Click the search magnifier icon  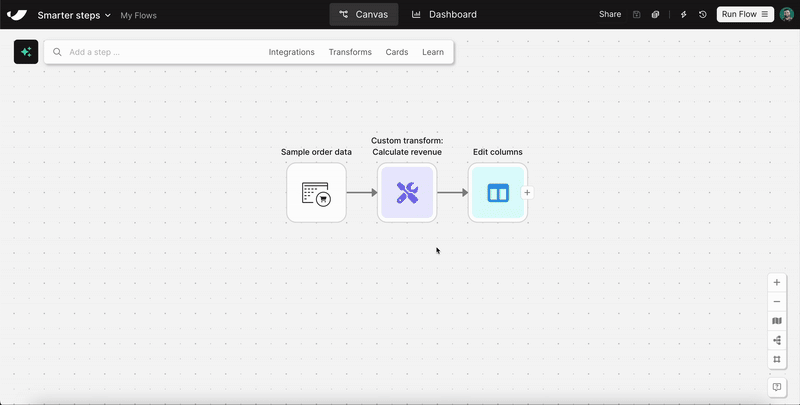57,52
